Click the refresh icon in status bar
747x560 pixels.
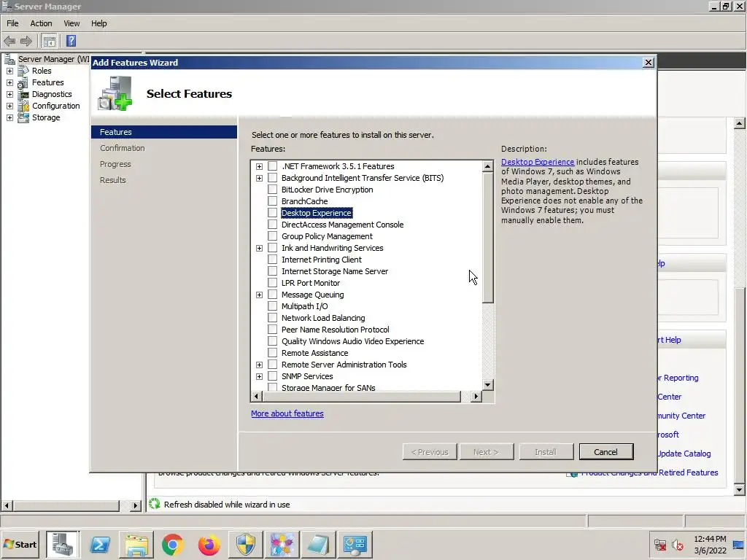tap(155, 504)
